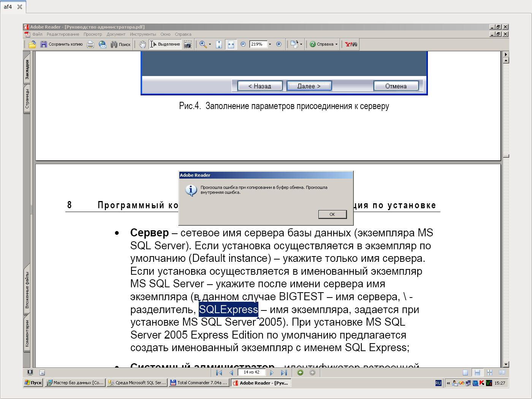
Task: Click the grey Next View button
Action: pos(312,372)
